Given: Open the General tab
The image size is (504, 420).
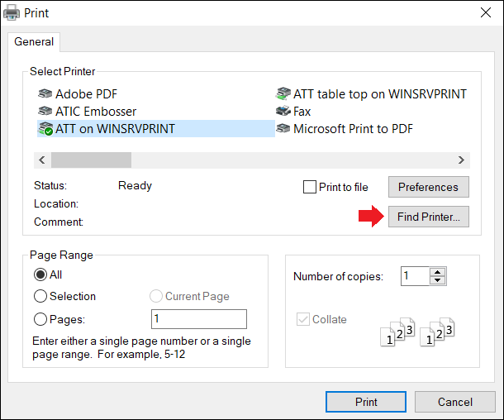Looking at the screenshot, I should (34, 42).
